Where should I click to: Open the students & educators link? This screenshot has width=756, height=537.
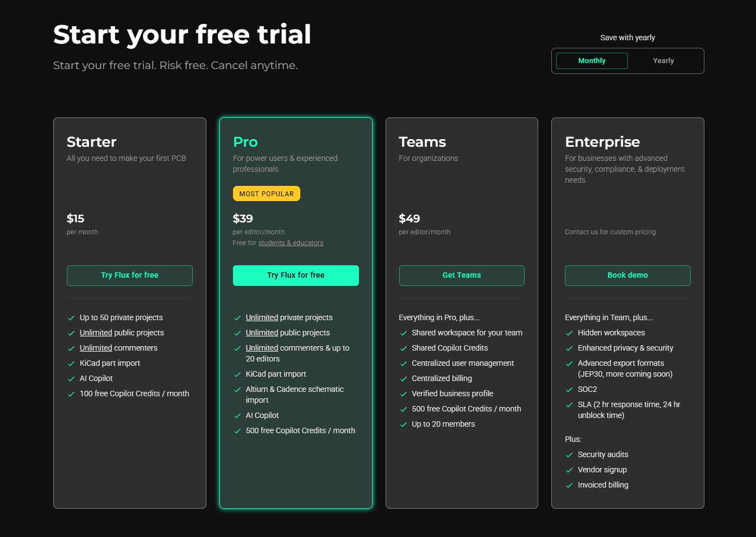coord(291,243)
